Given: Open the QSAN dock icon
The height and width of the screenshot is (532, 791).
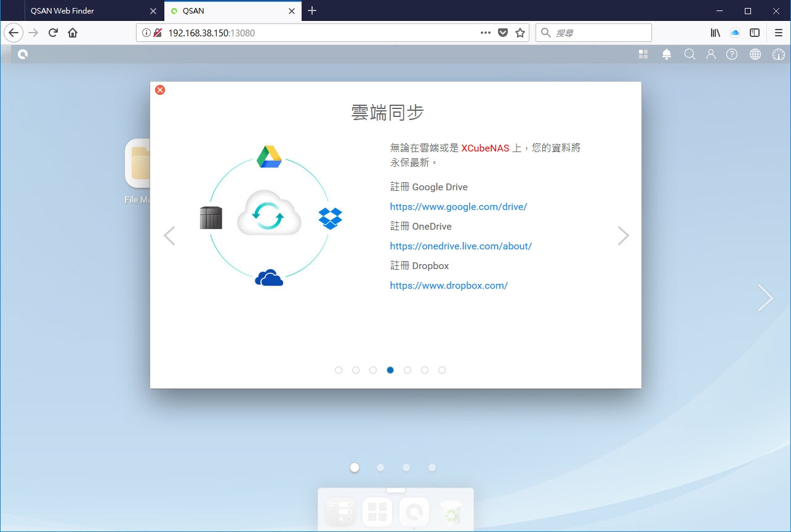Looking at the screenshot, I should pyautogui.click(x=414, y=512).
